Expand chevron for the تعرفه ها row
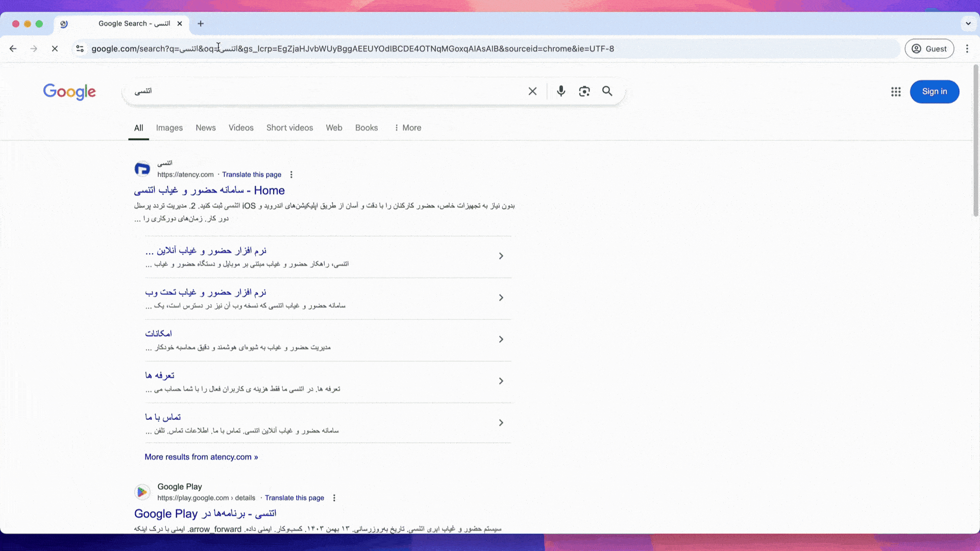This screenshot has height=551, width=980. (x=501, y=381)
